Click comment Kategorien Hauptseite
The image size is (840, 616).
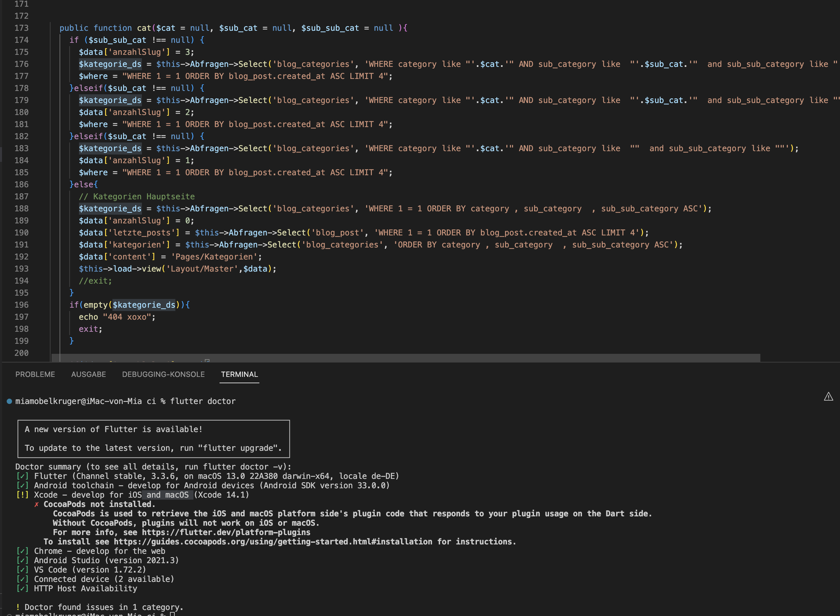pos(137,197)
